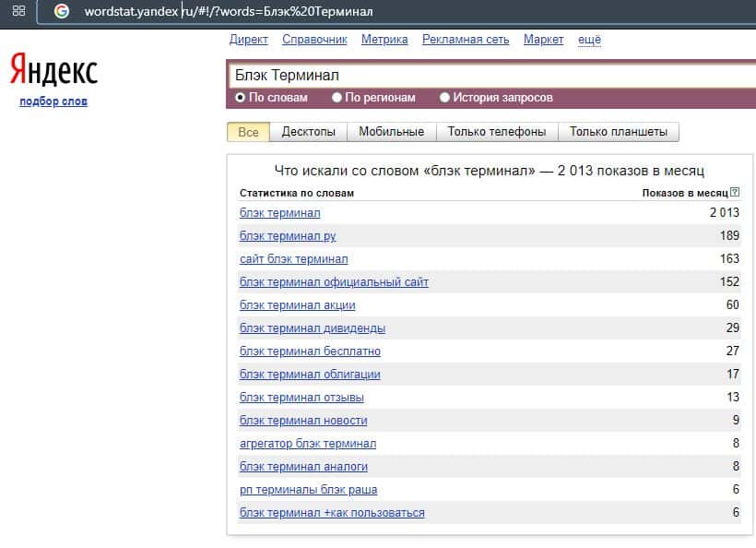The height and width of the screenshot is (548, 756).
Task: Click the Показов в месяц column header
Action: (685, 193)
